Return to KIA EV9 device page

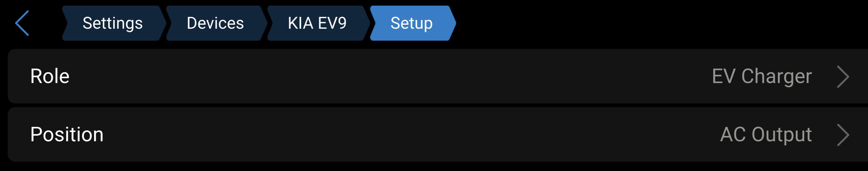click(x=317, y=23)
